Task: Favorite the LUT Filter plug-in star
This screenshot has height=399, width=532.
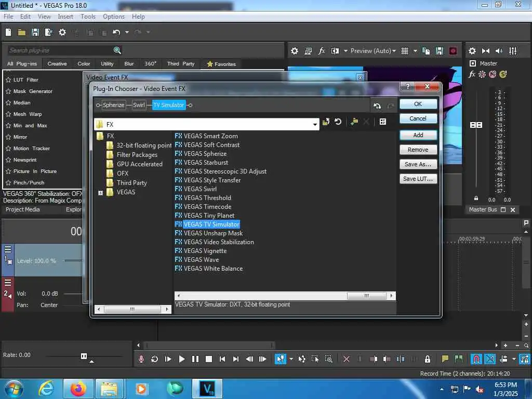Action: click(x=8, y=79)
